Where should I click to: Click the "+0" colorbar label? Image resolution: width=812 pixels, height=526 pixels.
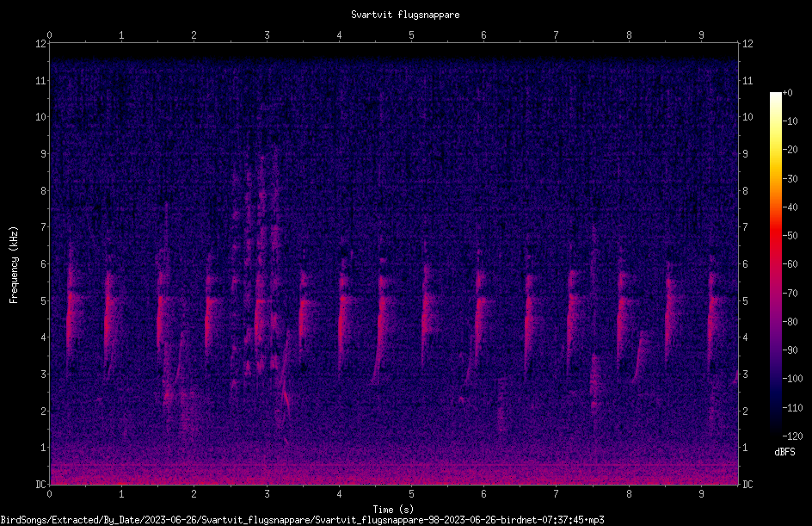coord(787,93)
